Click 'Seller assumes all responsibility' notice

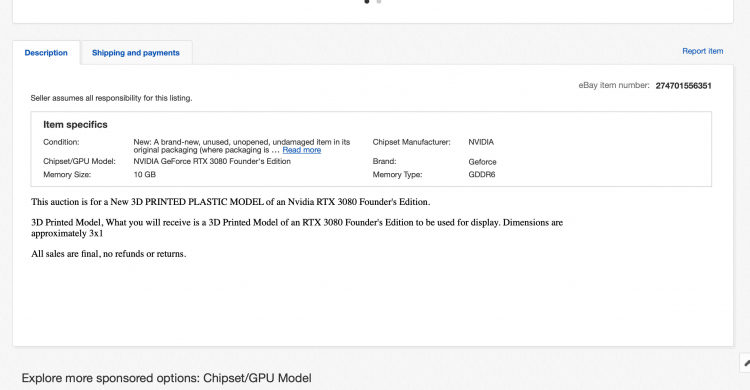pyautogui.click(x=111, y=98)
